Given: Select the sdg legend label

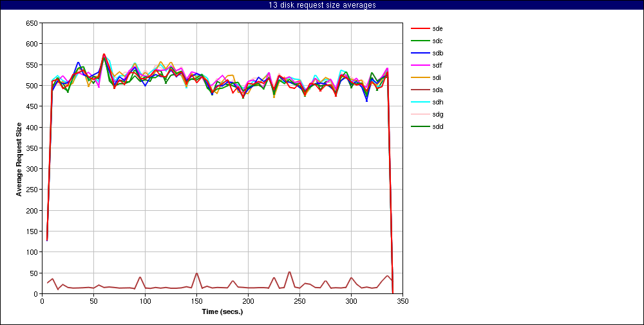Looking at the screenshot, I should point(437,114).
